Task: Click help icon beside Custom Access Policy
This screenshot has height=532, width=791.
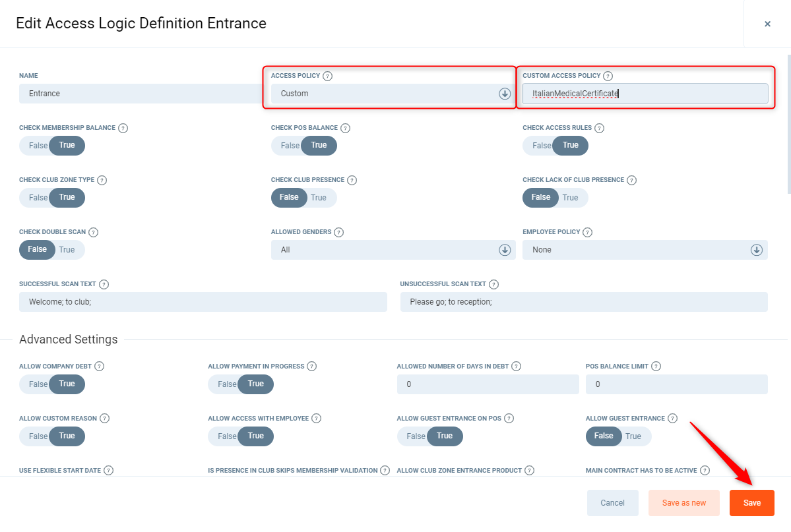Action: tap(608, 76)
